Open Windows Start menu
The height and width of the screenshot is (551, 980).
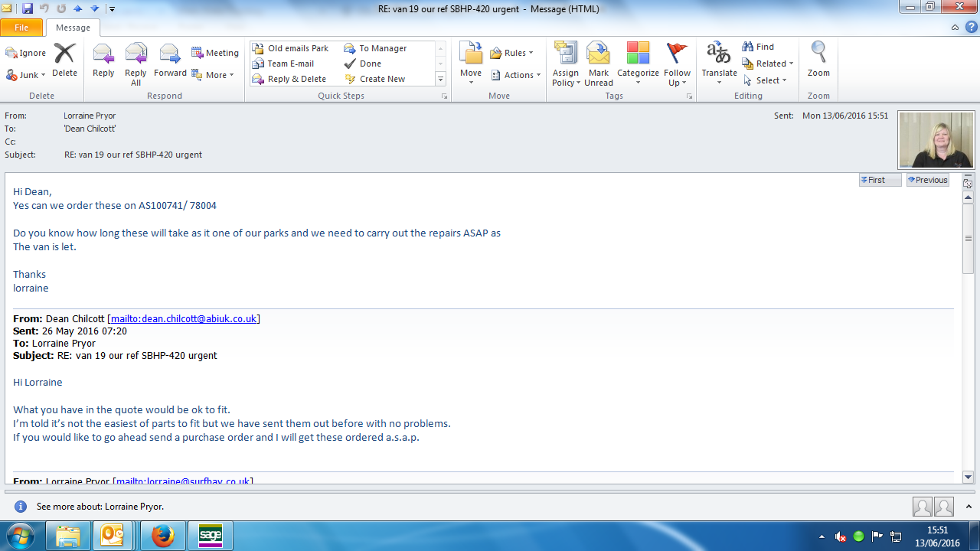(x=21, y=536)
